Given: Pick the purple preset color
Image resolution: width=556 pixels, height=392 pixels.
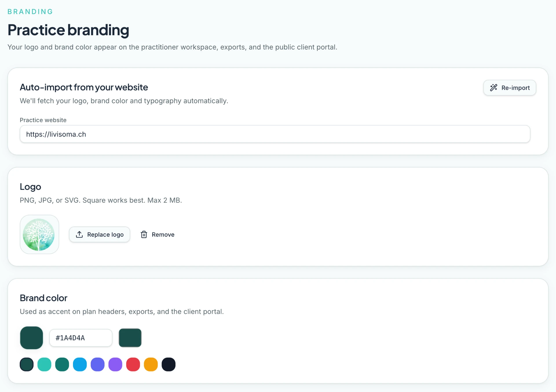Looking at the screenshot, I should click(115, 364).
